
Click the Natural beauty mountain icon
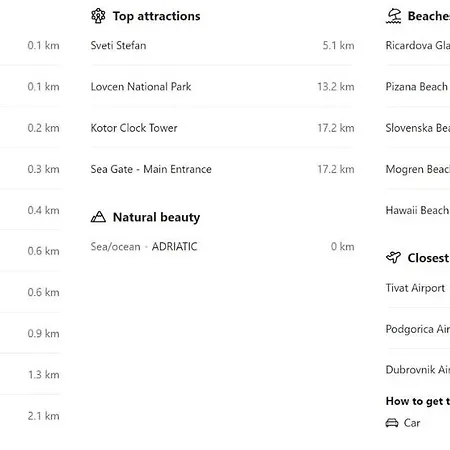98,217
